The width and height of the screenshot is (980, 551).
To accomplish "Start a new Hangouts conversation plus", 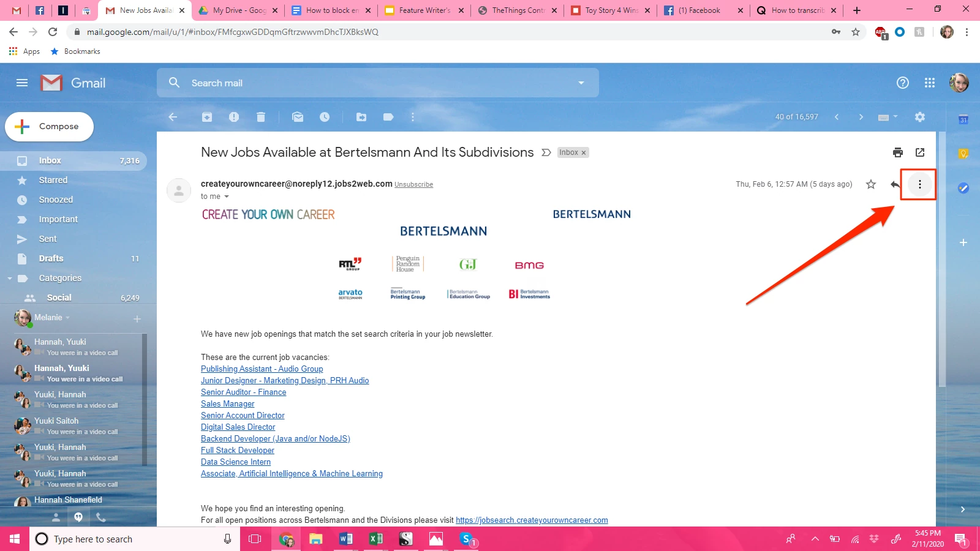I will pos(137,319).
